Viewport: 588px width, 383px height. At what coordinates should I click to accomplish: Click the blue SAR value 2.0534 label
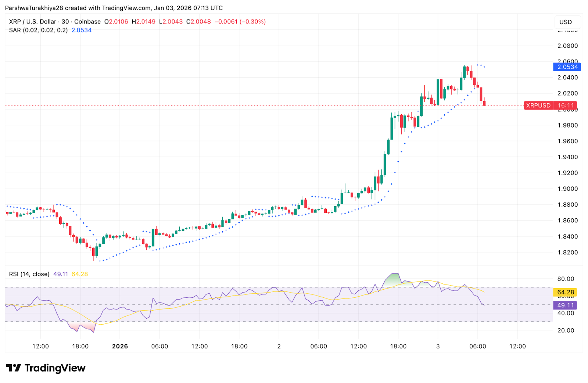[x=566, y=67]
